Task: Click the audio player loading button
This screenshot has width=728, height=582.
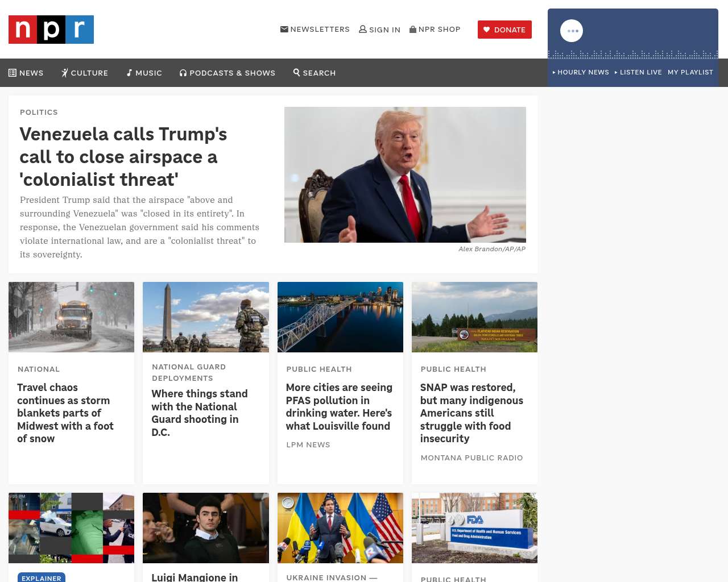Action: coord(572,31)
